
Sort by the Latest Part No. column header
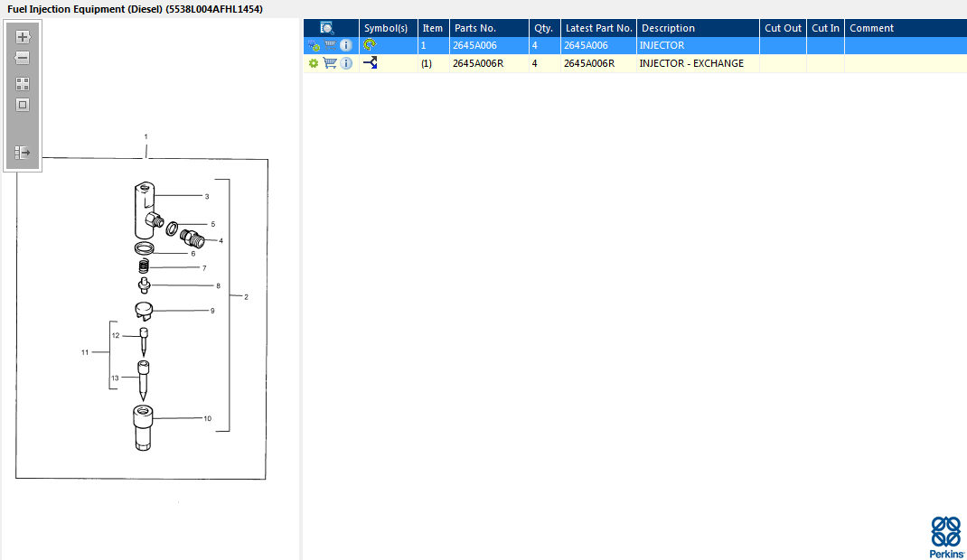[599, 28]
